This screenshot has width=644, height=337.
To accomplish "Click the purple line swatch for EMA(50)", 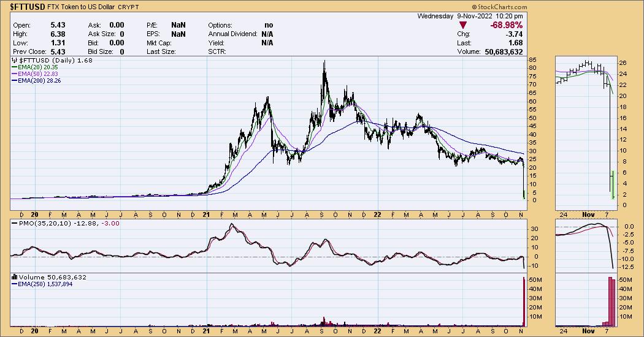I will coord(14,74).
